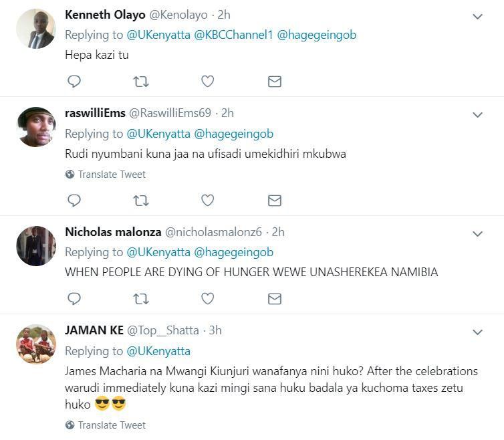The width and height of the screenshot is (504, 440).
Task: Visit @UKenyatta mention in JAMAN KE's reply
Action: (x=158, y=351)
